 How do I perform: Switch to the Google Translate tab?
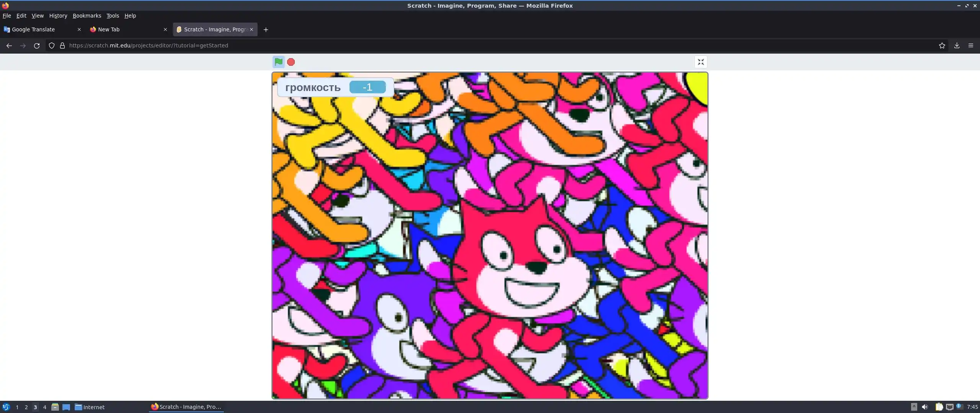coord(34,29)
